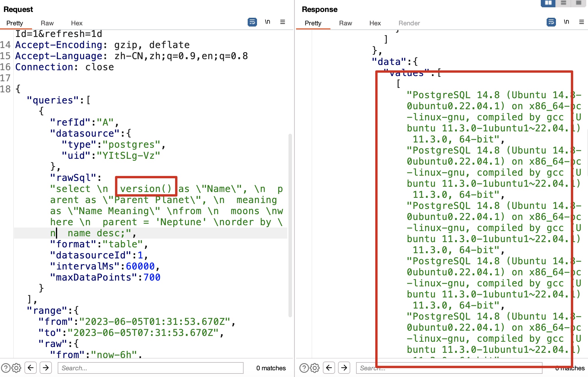588x377 pixels.
Task: Toggle word wrap icon in Response panel
Action: (x=551, y=22)
